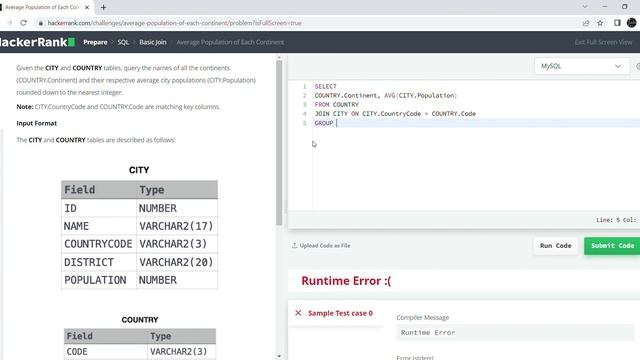The width and height of the screenshot is (640, 360).
Task: Click Average Population of Each Continent breadcrumb
Action: tap(230, 42)
